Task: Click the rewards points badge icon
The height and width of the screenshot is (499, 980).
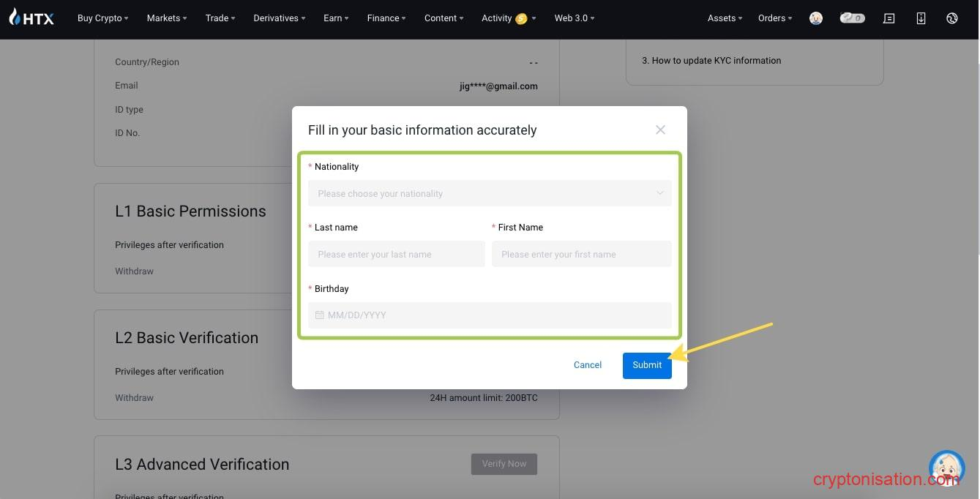Action: coord(852,18)
